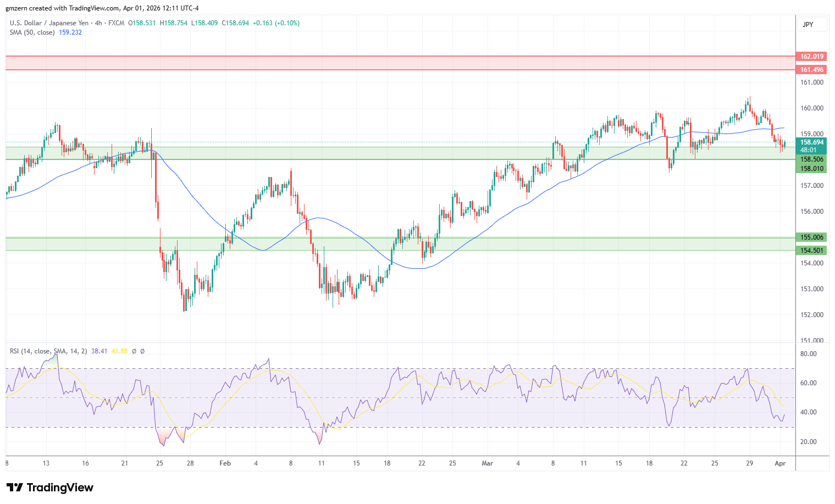This screenshot has height=504, width=835.
Task: Click the 48:01 candle countdown label
Action: (x=808, y=150)
